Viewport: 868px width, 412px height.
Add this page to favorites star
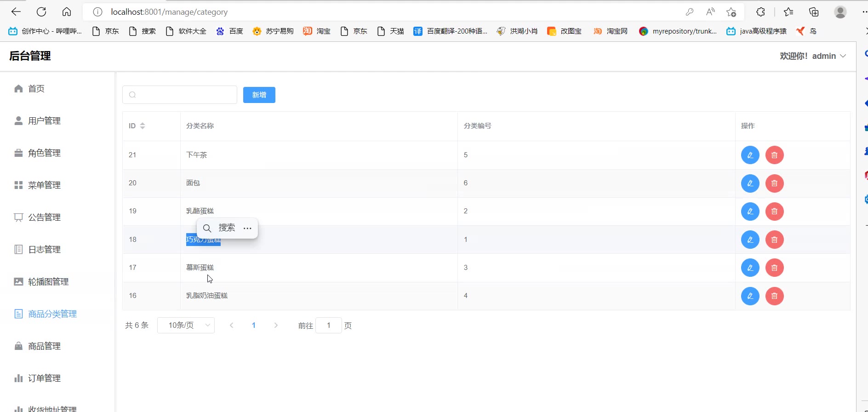[x=731, y=12]
